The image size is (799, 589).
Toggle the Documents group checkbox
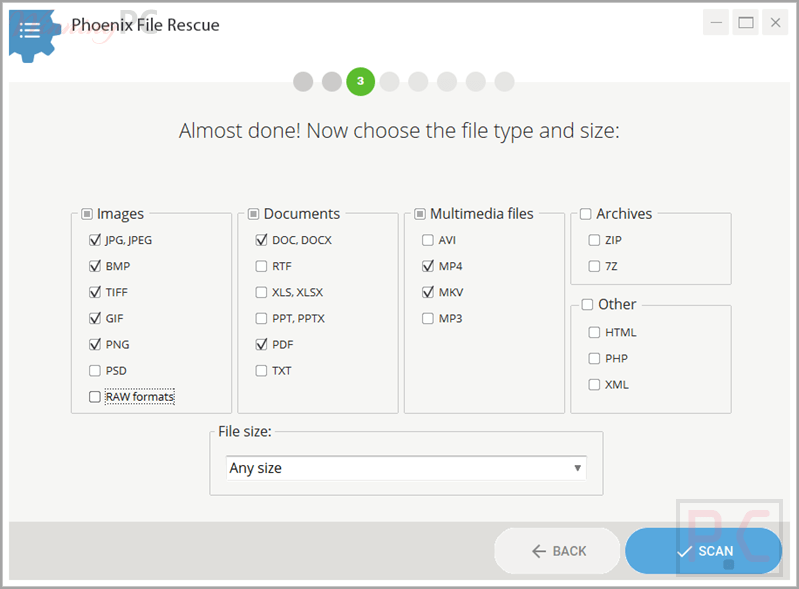click(254, 214)
